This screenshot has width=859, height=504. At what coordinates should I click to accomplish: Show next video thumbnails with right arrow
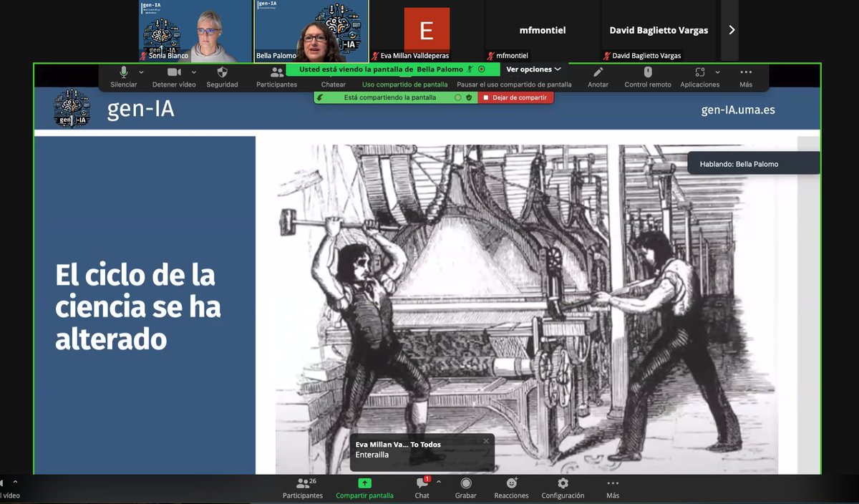731,30
